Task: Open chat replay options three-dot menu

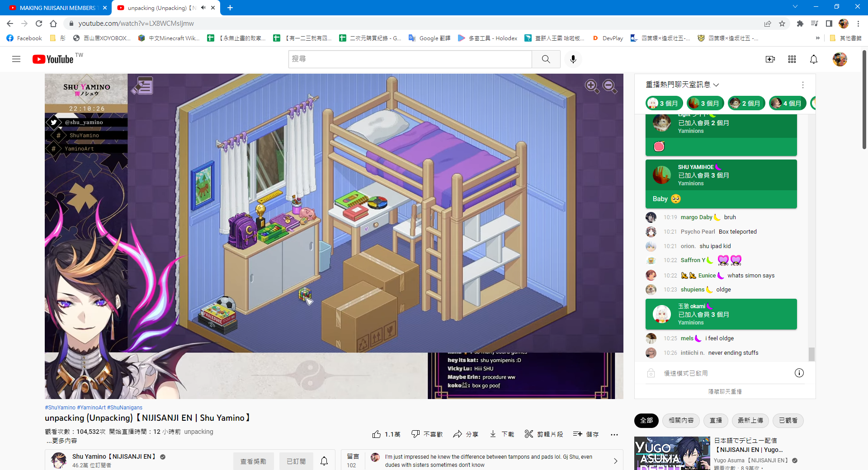Action: 803,85
